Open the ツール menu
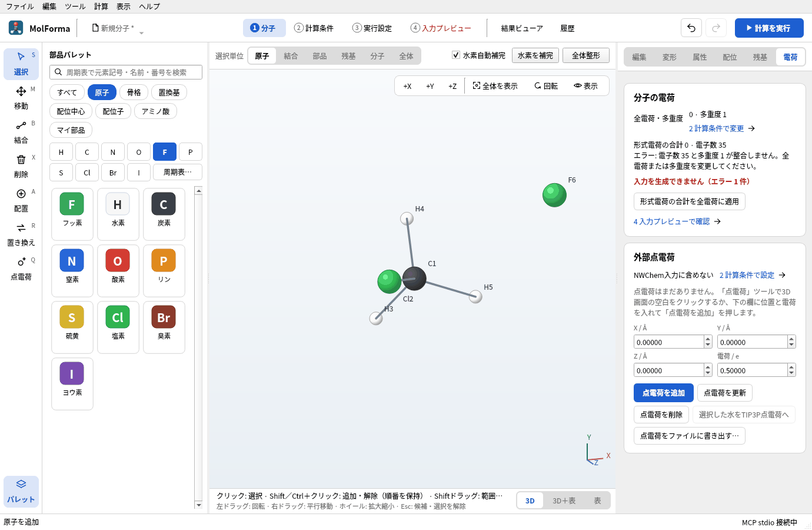 point(75,6)
